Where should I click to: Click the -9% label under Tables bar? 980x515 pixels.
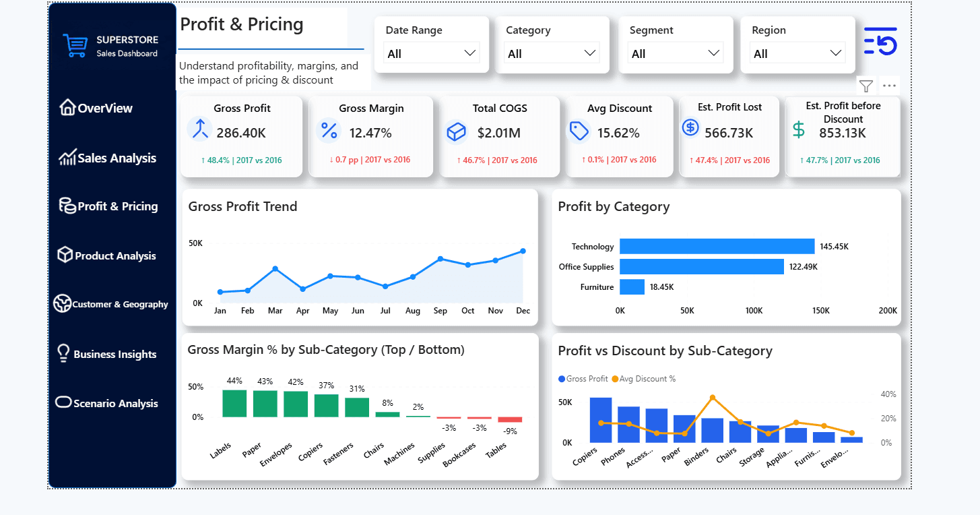pos(510,431)
